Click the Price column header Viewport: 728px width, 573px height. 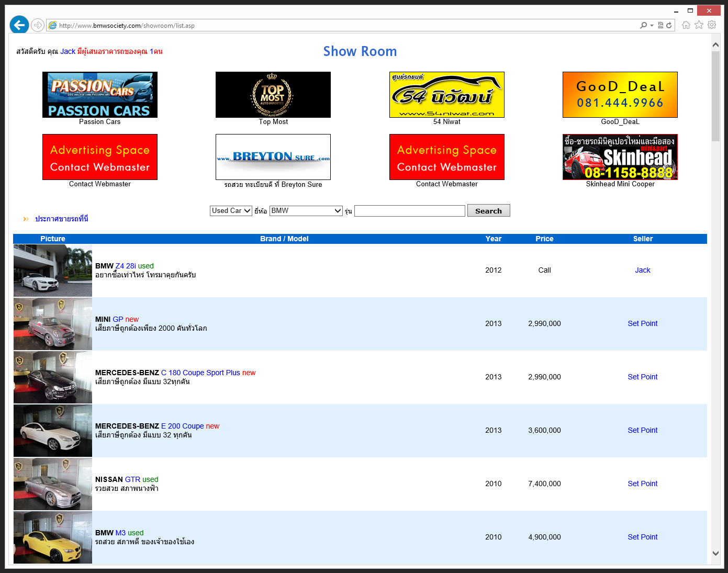click(544, 239)
